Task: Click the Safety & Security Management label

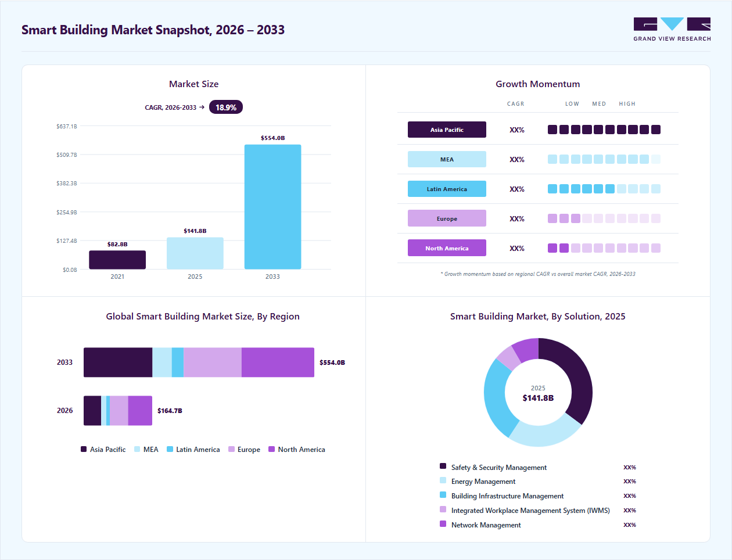Action: (499, 468)
